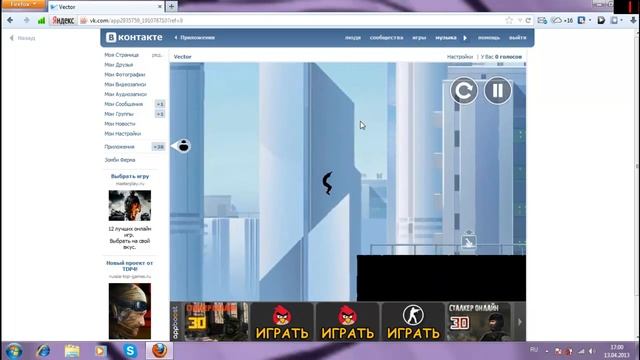The width and height of the screenshot is (640, 360).
Task: Click the hunter indicator at game's left edge
Action: click(181, 146)
